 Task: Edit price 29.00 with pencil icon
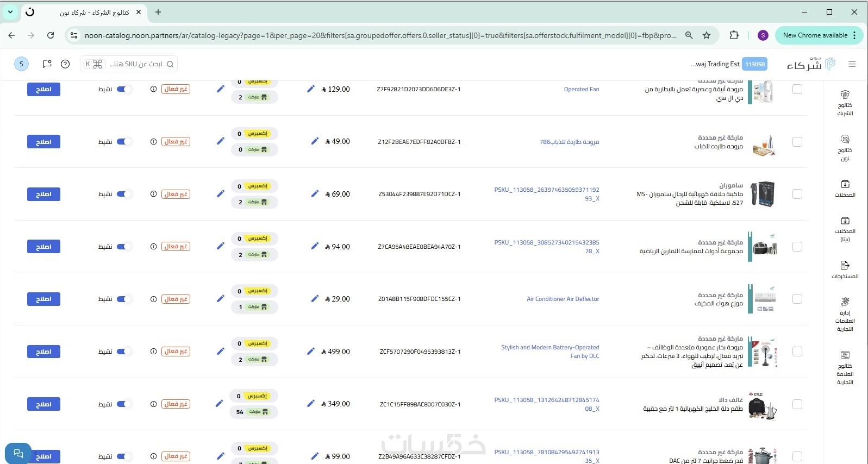pyautogui.click(x=315, y=298)
